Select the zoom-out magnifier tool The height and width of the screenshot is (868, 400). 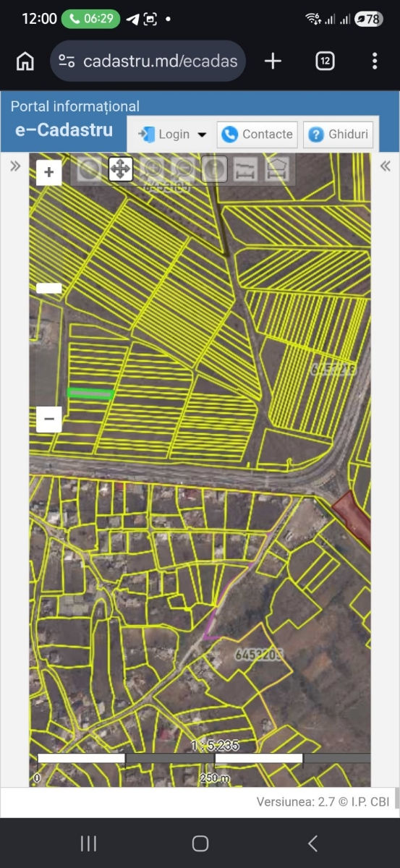click(183, 169)
